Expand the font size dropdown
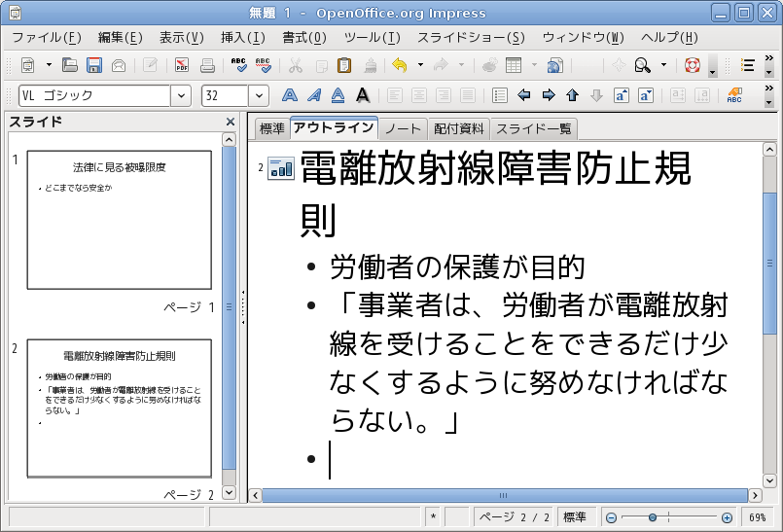Screen dimensions: 783x532 coord(259,95)
